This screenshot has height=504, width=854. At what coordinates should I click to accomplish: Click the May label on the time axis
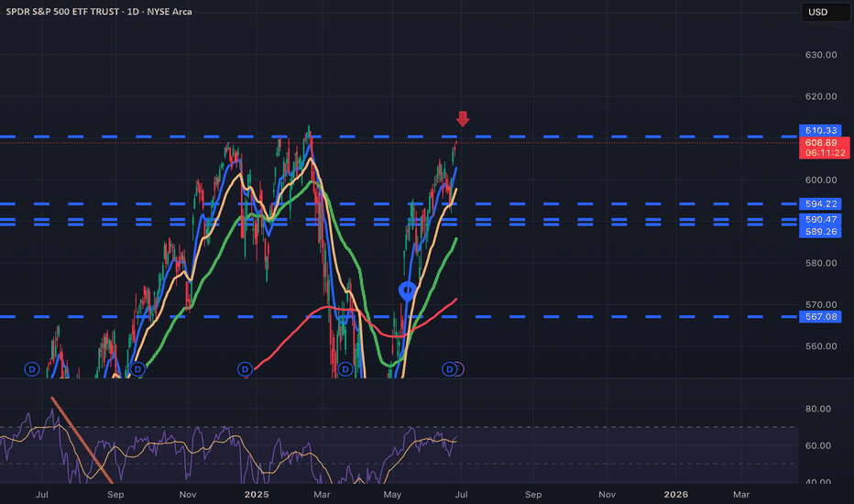click(392, 494)
